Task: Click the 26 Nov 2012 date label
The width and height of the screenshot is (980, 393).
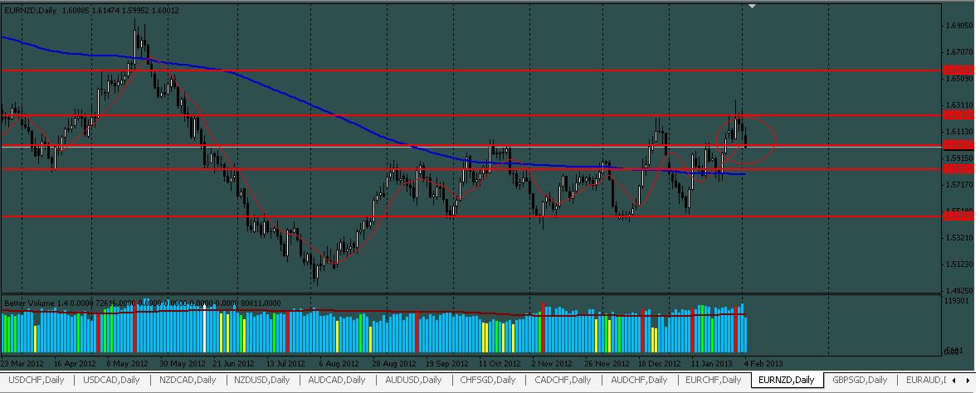Action: (x=607, y=362)
